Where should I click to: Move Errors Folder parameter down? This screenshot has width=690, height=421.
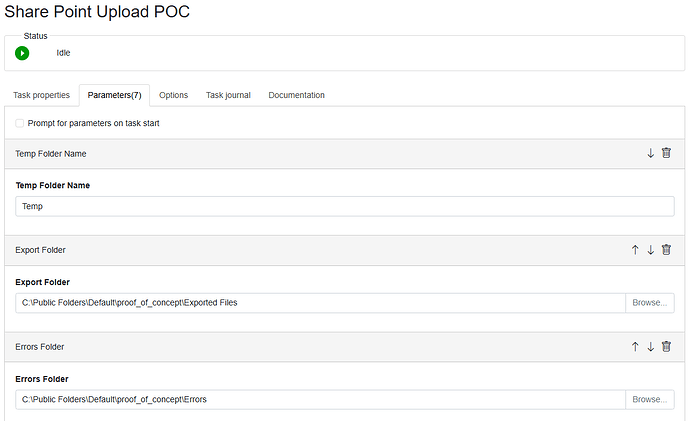(650, 347)
